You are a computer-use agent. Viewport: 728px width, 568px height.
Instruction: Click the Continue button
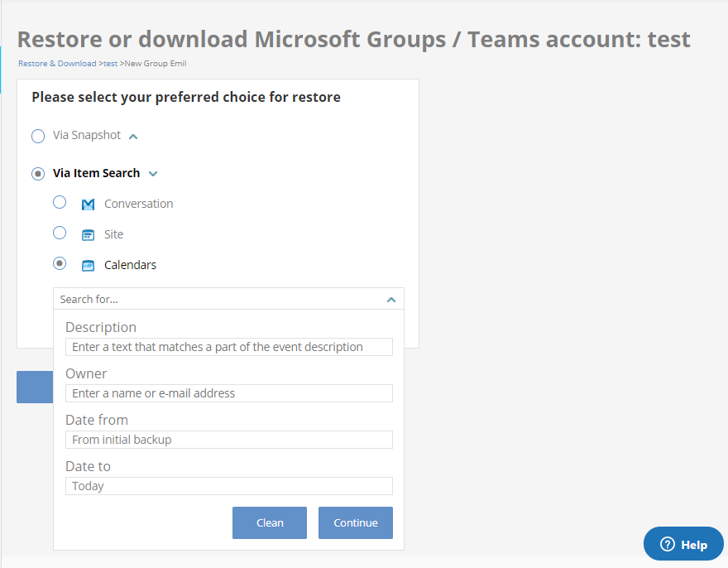(x=356, y=523)
